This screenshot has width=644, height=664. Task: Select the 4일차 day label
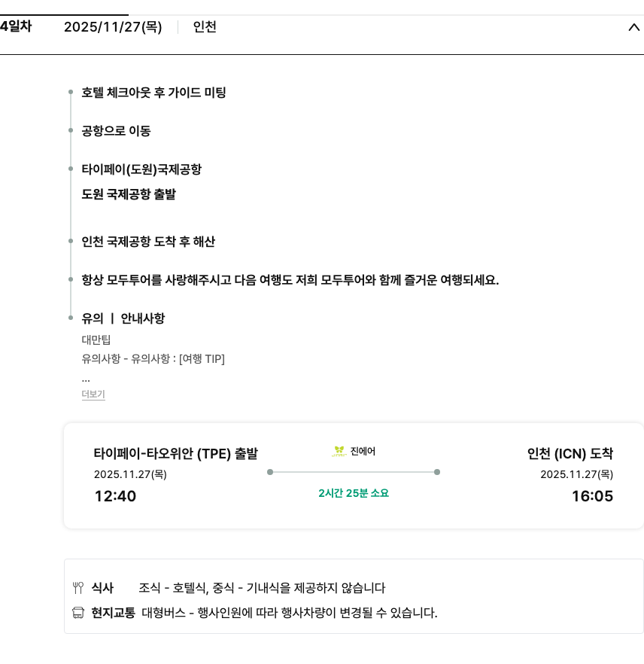coord(16,27)
